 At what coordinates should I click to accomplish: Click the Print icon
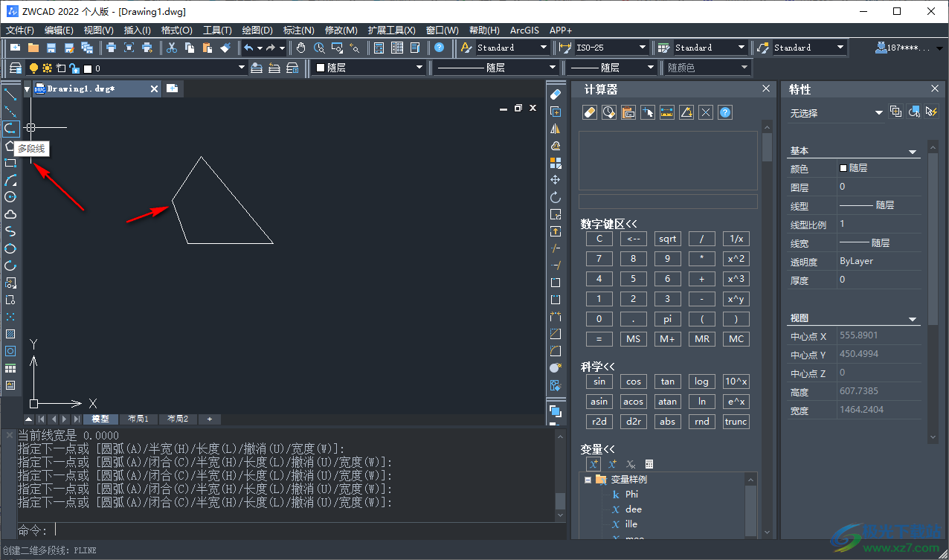tap(111, 48)
